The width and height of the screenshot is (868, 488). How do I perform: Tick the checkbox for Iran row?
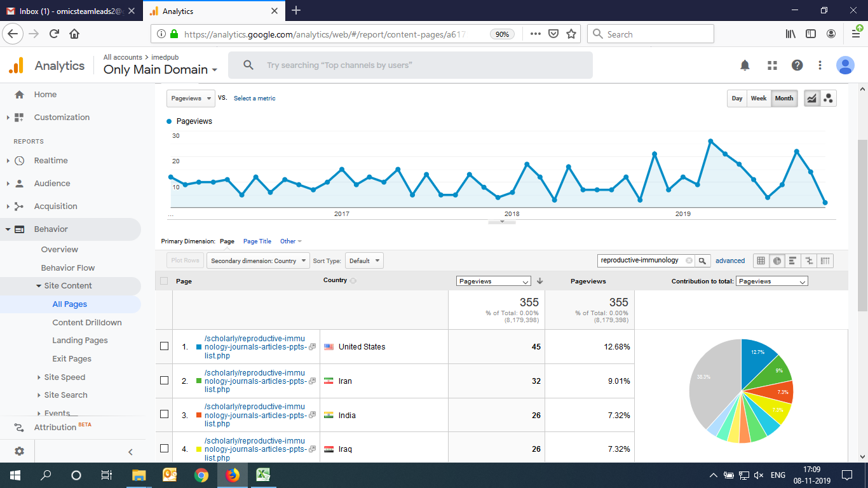pos(164,381)
